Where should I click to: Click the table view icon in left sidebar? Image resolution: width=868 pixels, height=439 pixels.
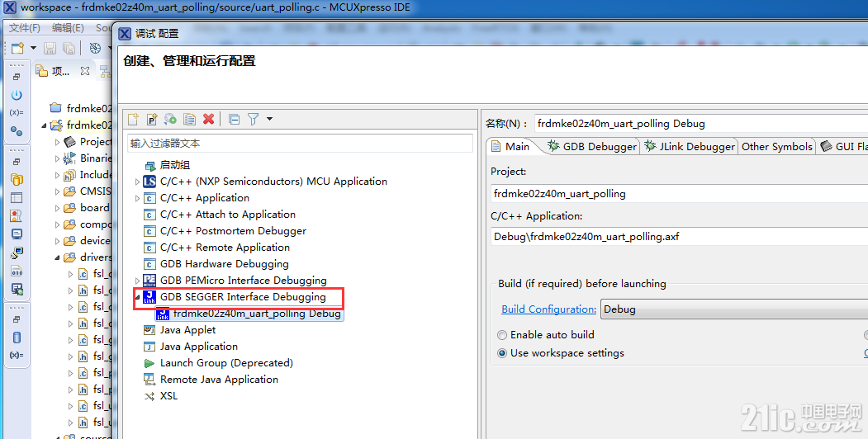17,197
